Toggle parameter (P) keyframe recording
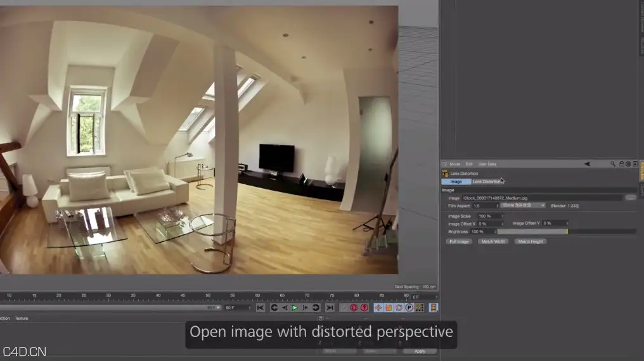This screenshot has width=644, height=361. point(409,308)
